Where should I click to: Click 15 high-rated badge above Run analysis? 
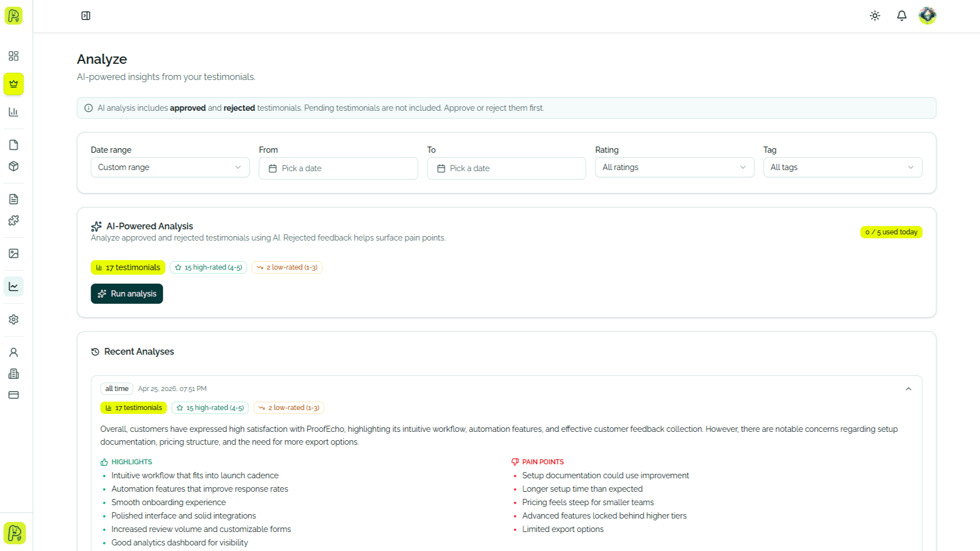pos(208,267)
